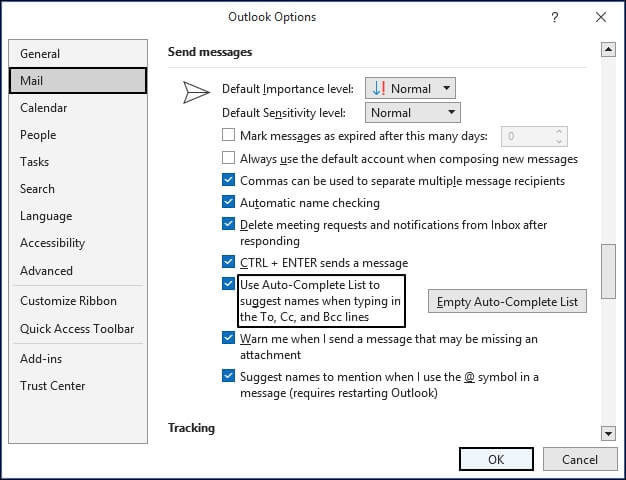This screenshot has width=626, height=480.
Task: Click the Tracking section heading
Action: coord(191,428)
